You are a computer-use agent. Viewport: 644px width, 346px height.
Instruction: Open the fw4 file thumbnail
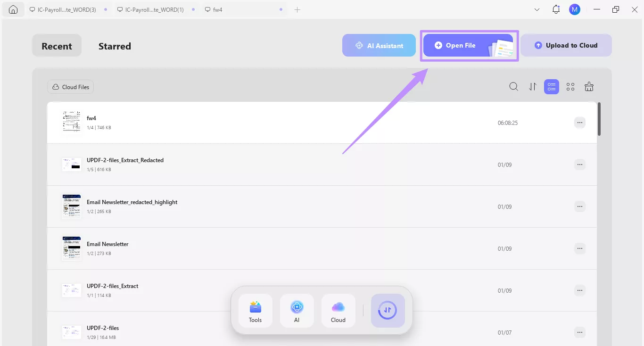[x=72, y=123]
